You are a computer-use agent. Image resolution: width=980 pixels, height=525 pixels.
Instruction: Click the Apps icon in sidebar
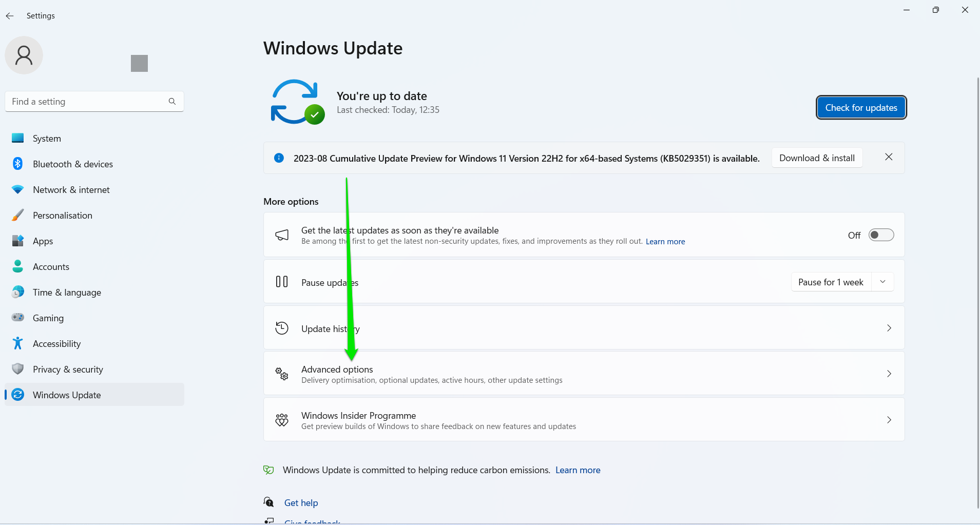coord(18,241)
